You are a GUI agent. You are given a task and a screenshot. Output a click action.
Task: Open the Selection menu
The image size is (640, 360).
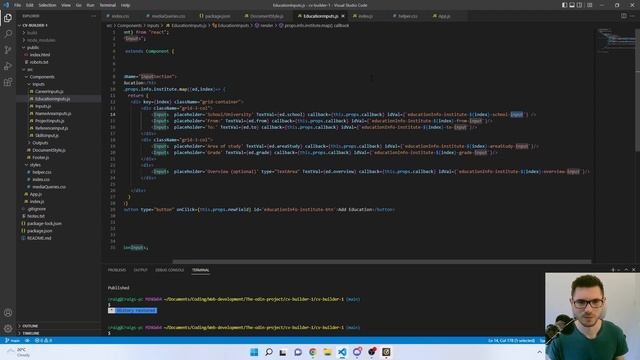[x=47, y=5]
